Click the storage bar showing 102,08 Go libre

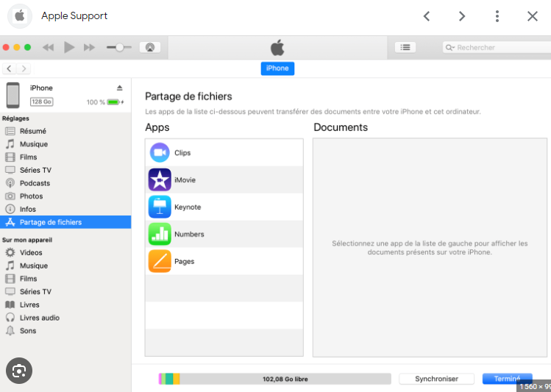point(274,379)
